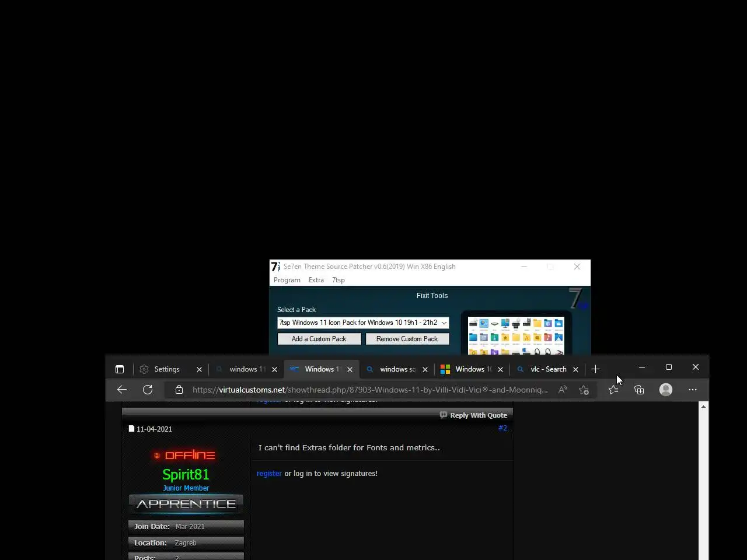Close the 'vlc - Search' tab
Screen dimensions: 747x560
[575, 369]
